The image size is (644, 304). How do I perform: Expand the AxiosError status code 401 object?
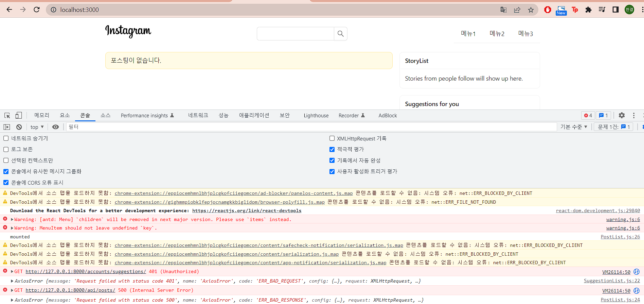(x=12, y=281)
